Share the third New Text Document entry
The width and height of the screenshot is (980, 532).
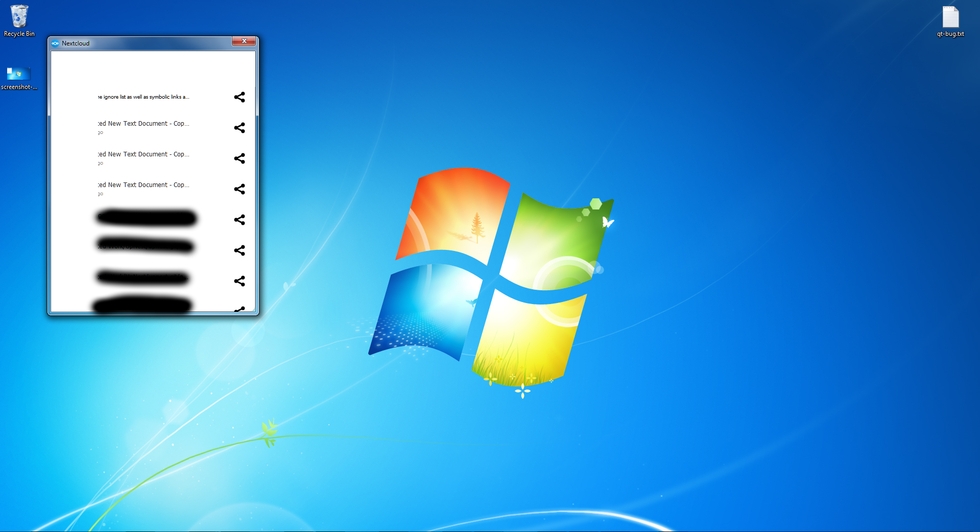tap(240, 189)
